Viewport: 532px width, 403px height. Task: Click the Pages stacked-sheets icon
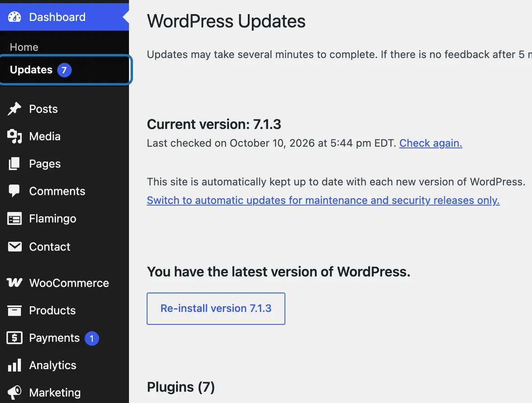[x=14, y=164]
